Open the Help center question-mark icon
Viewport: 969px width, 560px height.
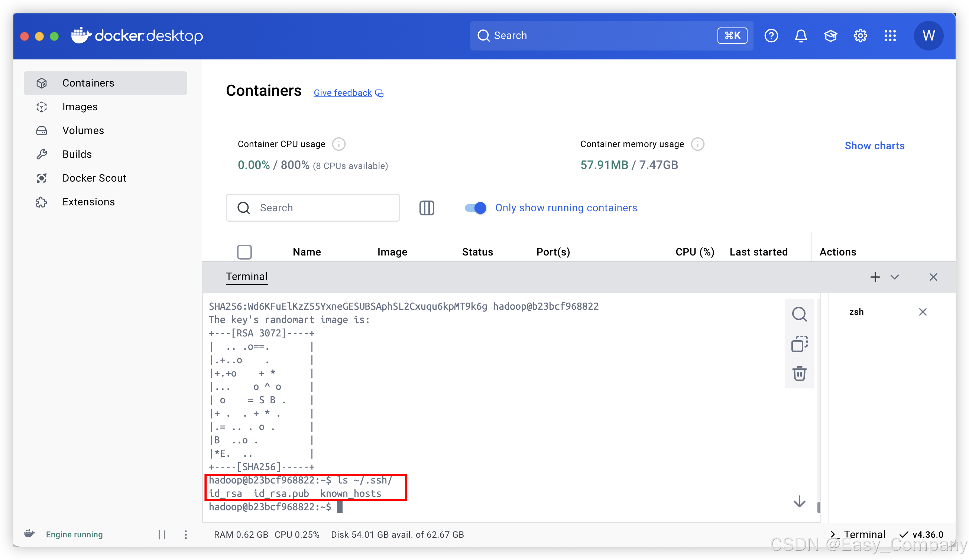771,36
